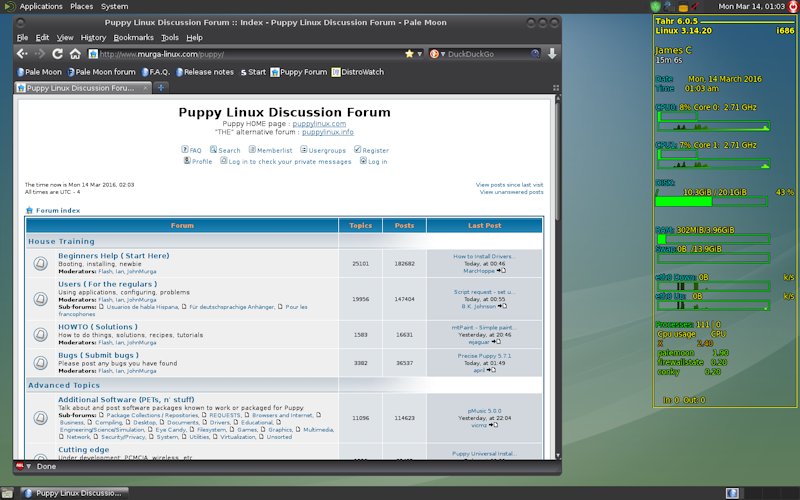Open the latest post arrow beside MarcHoppe
The image size is (800, 500).
(x=501, y=270)
